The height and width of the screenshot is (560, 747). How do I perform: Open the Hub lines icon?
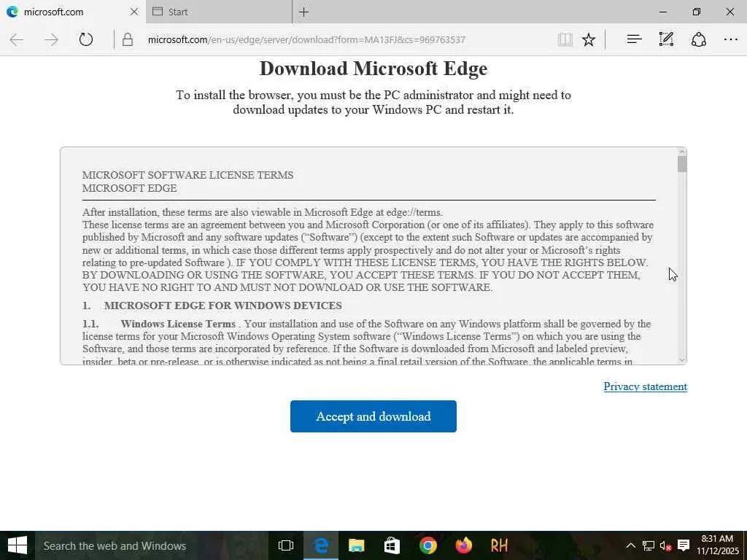634,39
